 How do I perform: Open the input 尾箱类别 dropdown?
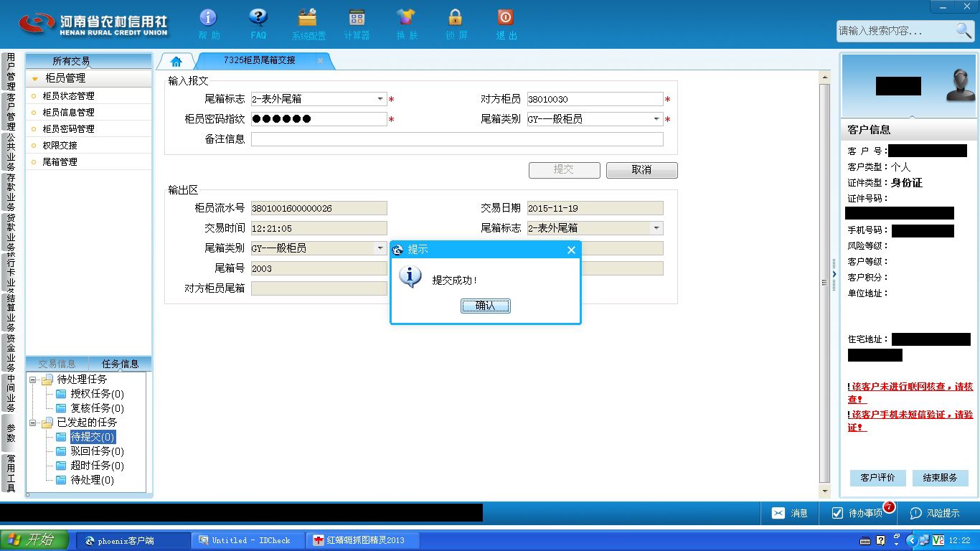pos(656,119)
